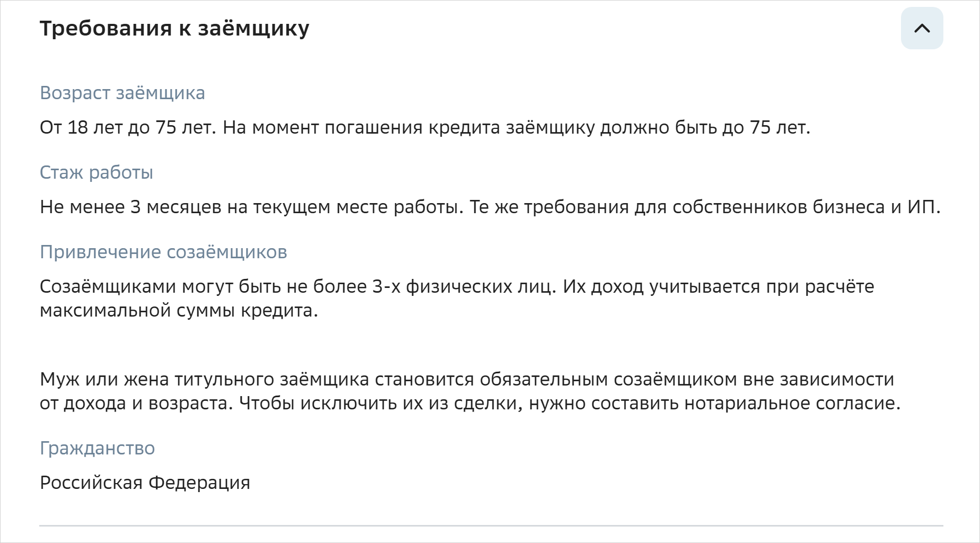Collapse the borrower requirements section with the chevron
Viewport: 980px width, 543px height.
click(922, 28)
